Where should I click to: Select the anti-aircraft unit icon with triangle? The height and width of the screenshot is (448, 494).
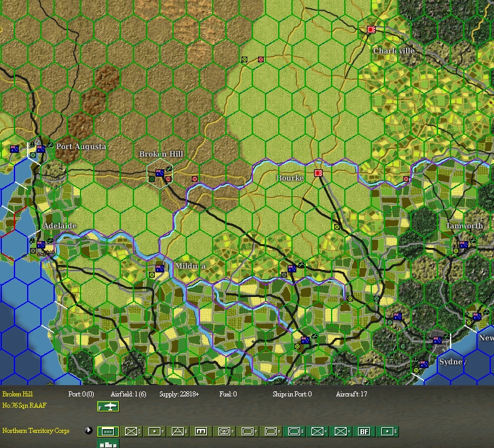pos(177,431)
